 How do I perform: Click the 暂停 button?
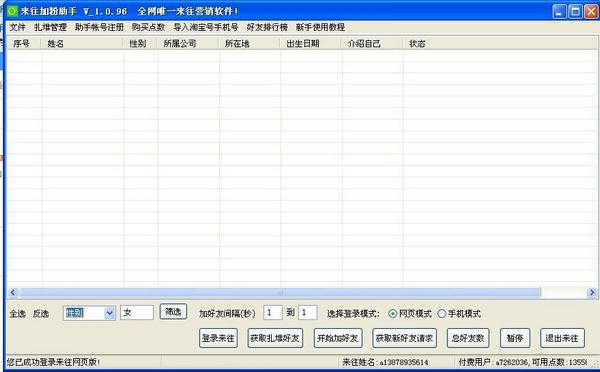(515, 338)
